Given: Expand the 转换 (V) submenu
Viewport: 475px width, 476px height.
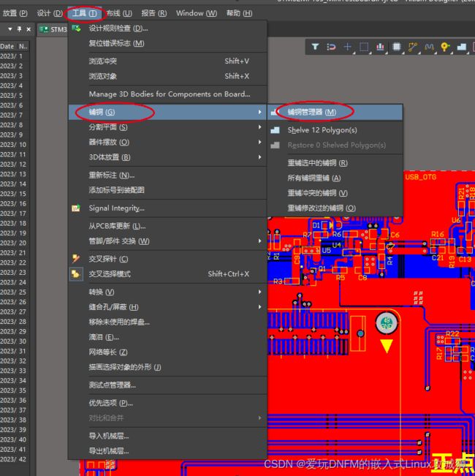Looking at the screenshot, I should (x=168, y=292).
